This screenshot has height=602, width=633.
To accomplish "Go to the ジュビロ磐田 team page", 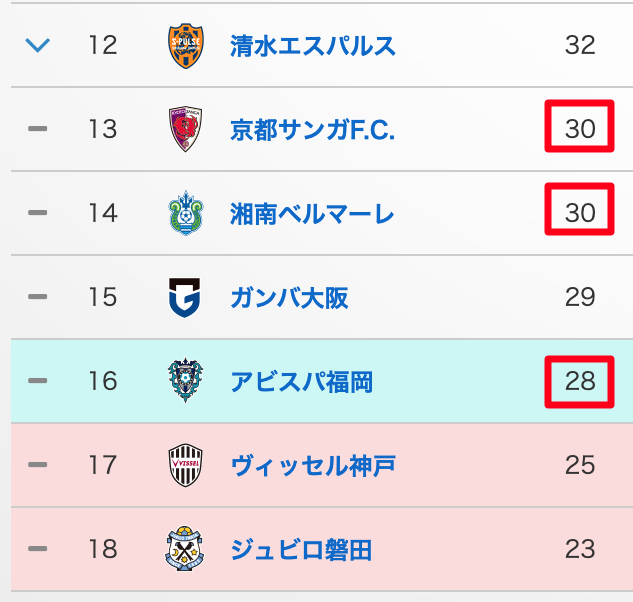I will (x=301, y=550).
